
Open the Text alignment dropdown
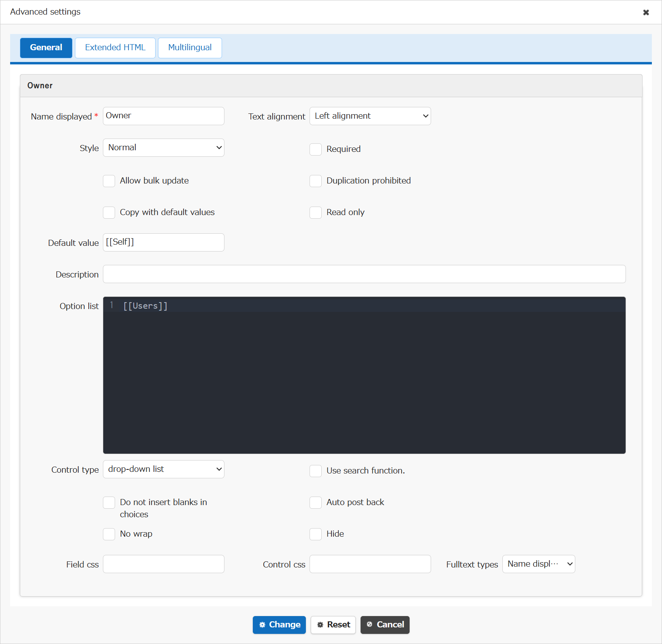coord(370,116)
